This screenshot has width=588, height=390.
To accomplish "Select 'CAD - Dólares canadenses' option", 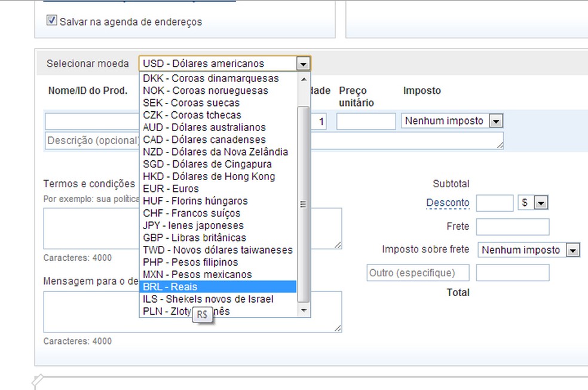I will tap(218, 139).
